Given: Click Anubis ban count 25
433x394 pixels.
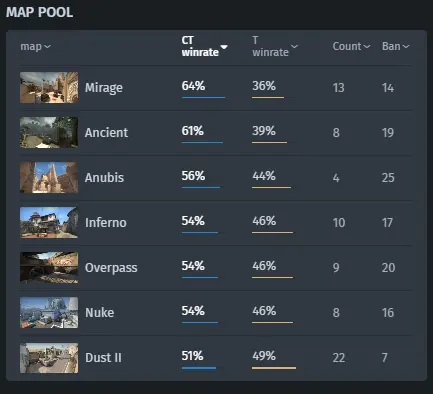Looking at the screenshot, I should click(388, 178).
